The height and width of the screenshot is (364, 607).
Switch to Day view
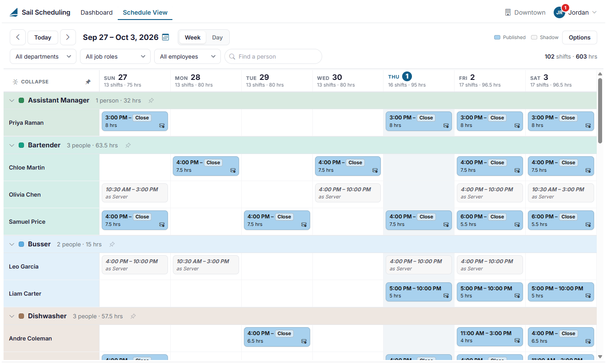217,37
